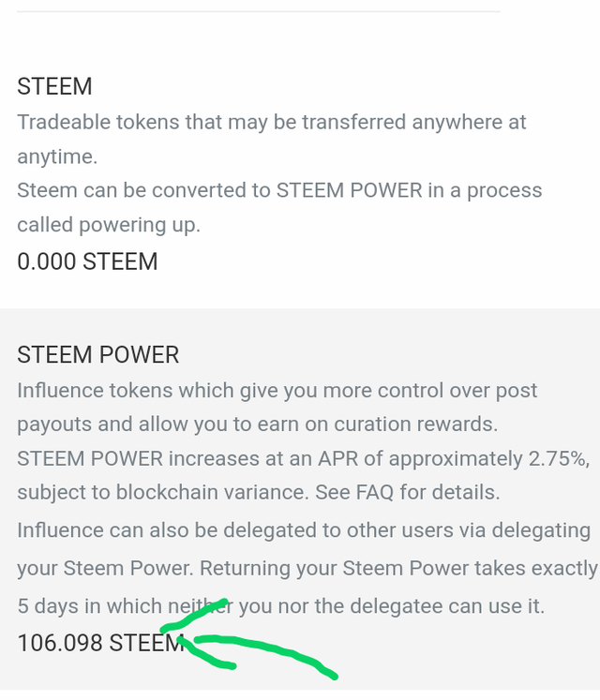Click the 'Returning your Steem Power takes exactly' line
The height and width of the screenshot is (700, 600).
point(398,568)
